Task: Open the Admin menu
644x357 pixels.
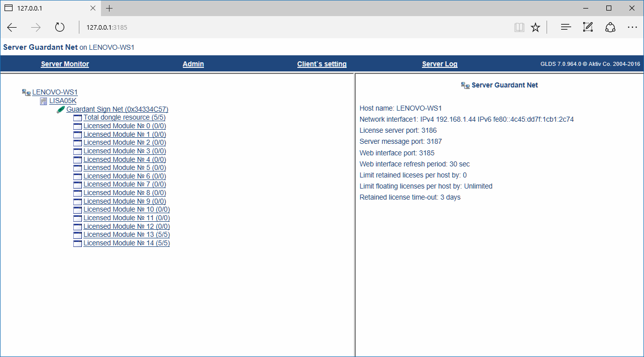Action: coord(193,64)
